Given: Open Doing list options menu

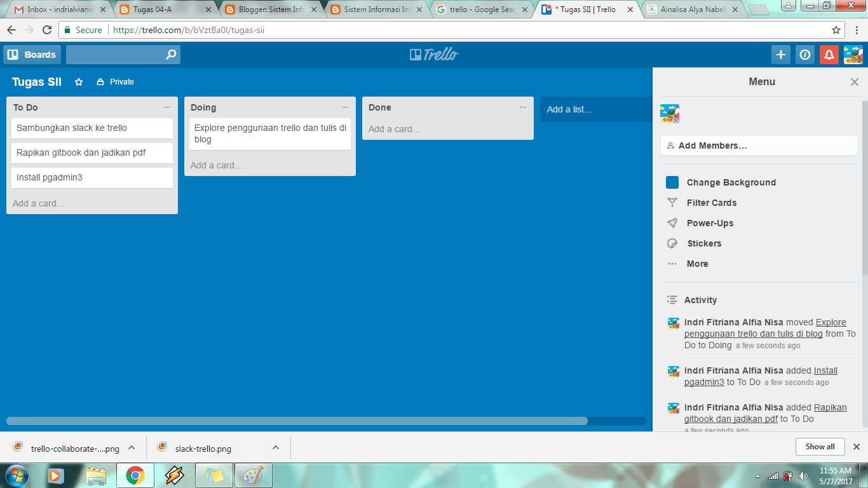Looking at the screenshot, I should coord(345,107).
